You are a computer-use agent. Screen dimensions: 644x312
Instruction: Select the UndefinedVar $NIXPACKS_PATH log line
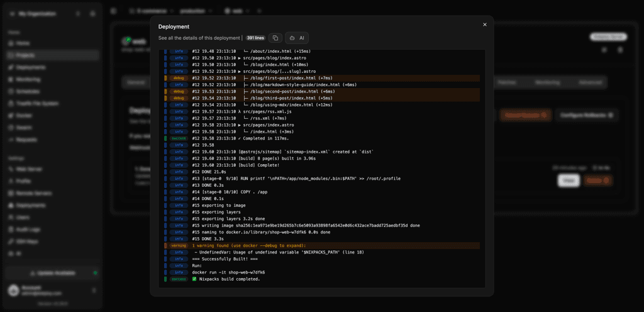point(279,252)
